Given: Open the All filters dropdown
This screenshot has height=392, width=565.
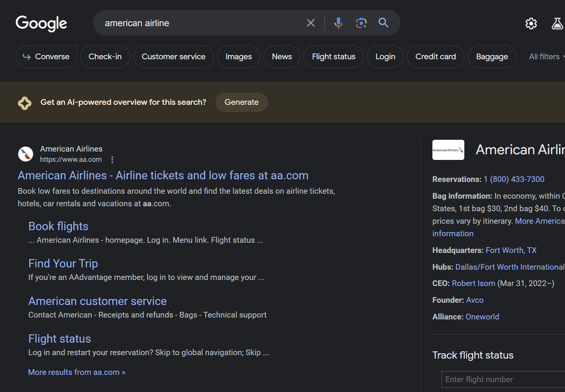Looking at the screenshot, I should coord(546,57).
